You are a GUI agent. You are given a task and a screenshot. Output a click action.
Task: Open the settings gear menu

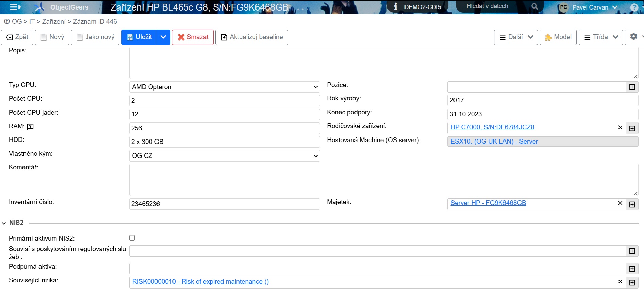click(x=633, y=37)
